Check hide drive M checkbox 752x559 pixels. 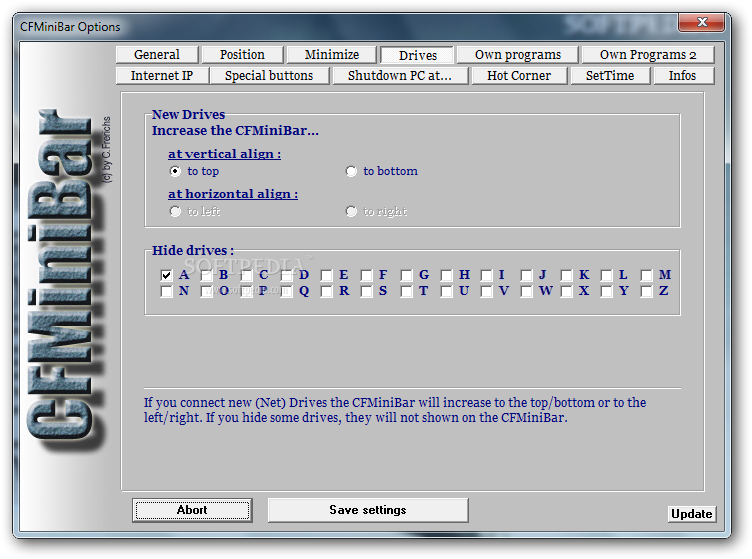646,275
